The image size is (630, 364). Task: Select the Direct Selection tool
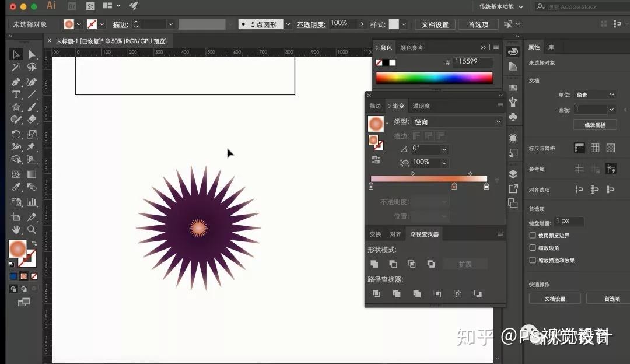coord(32,54)
